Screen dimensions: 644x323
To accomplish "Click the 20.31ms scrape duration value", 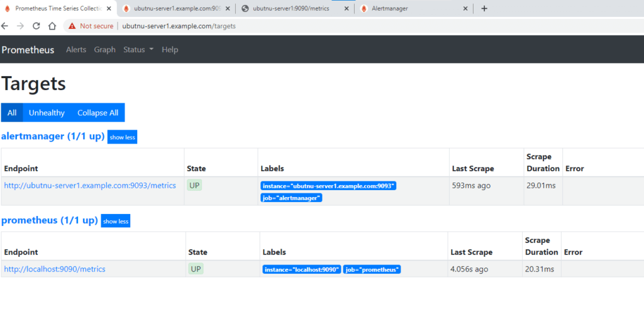I will click(x=539, y=269).
